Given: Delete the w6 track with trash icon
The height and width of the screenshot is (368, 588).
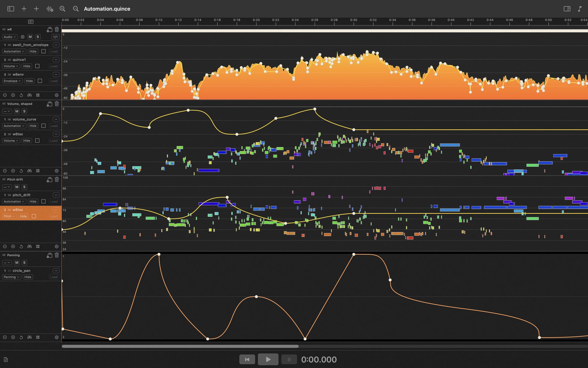Looking at the screenshot, I should point(57,29).
